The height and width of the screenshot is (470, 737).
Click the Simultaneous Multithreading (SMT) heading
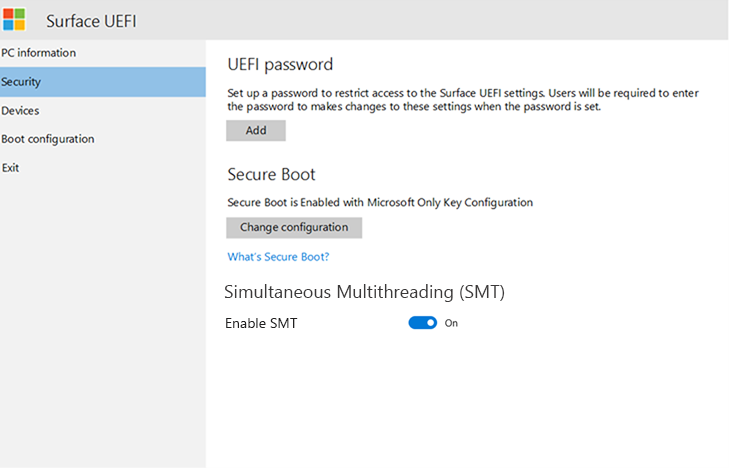tap(364, 293)
